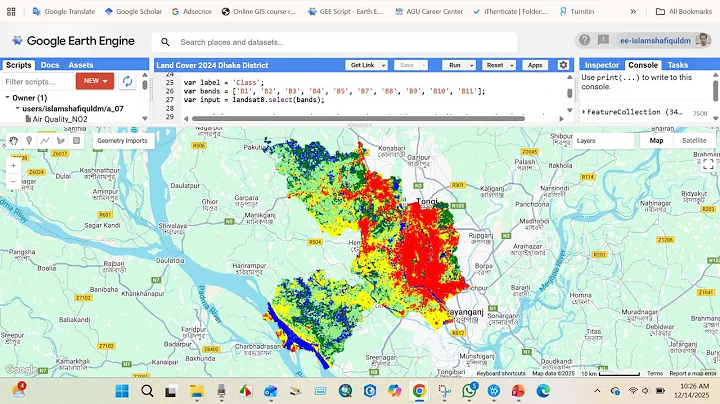Screen dimensions: 720x404
Task: Open the Apps button
Action: [x=535, y=65]
